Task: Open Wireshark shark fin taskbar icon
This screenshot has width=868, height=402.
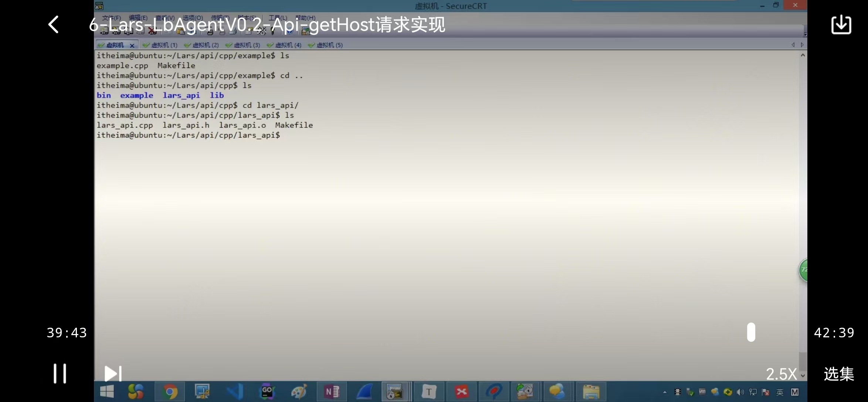Action: click(x=364, y=392)
